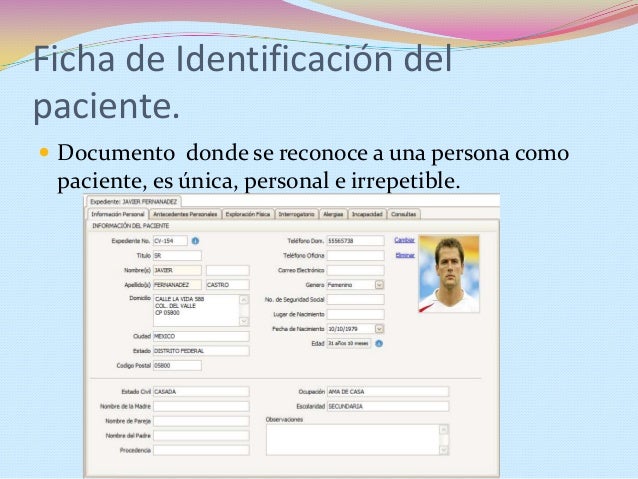This screenshot has width=638, height=479.
Task: Click the empty second Nombre field
Action: [x=227, y=270]
